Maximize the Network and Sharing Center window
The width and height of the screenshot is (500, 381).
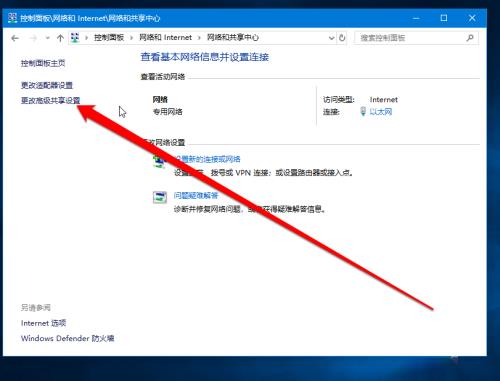click(444, 18)
